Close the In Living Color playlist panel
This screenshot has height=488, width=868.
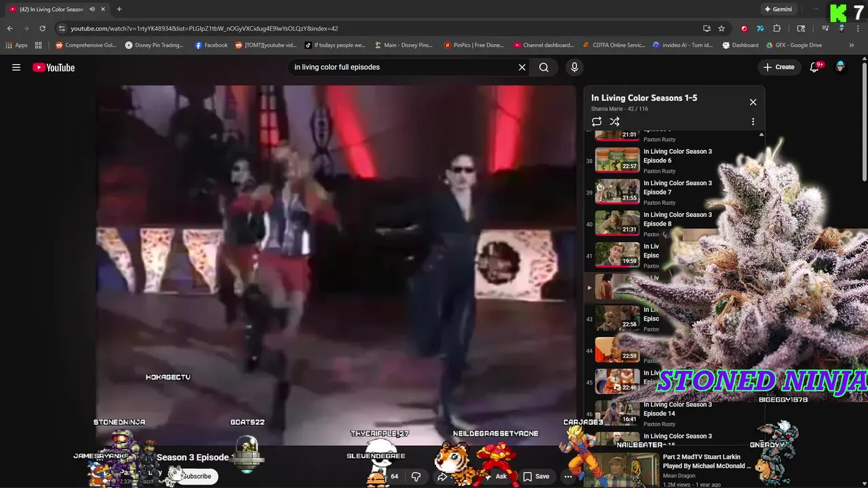753,102
